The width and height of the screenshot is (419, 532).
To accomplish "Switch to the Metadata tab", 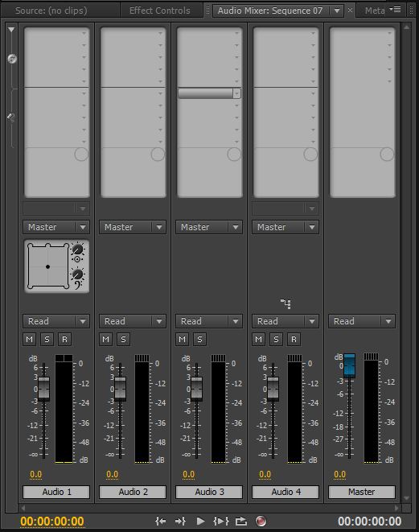I will coord(375,10).
